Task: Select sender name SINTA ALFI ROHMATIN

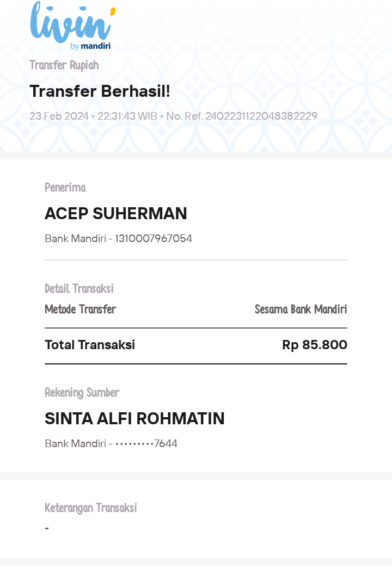Action: pos(134,418)
